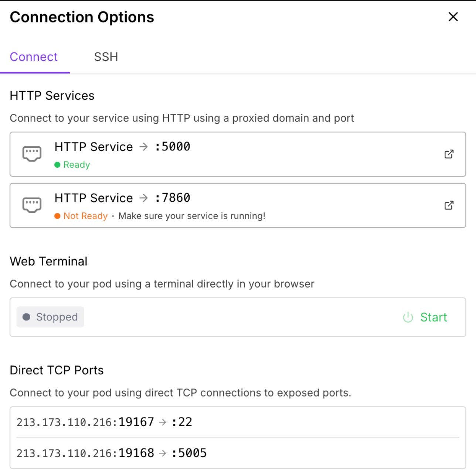Click the 'Make sure your service is running!' message

(x=192, y=216)
